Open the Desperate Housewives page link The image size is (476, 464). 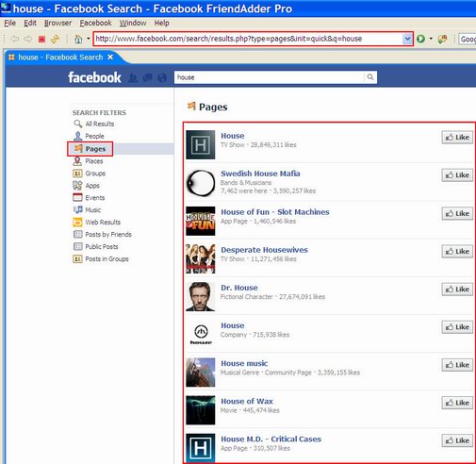264,250
